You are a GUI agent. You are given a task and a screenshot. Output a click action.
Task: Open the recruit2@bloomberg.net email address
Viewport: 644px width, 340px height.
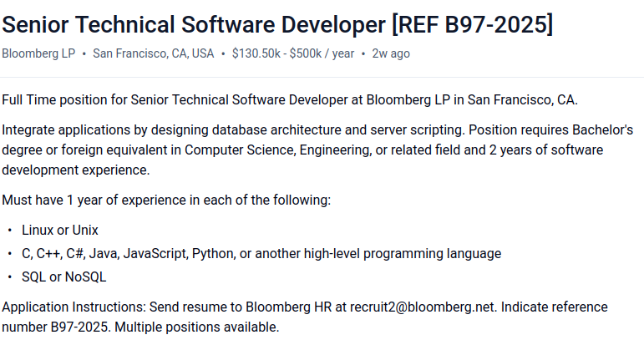(x=423, y=307)
